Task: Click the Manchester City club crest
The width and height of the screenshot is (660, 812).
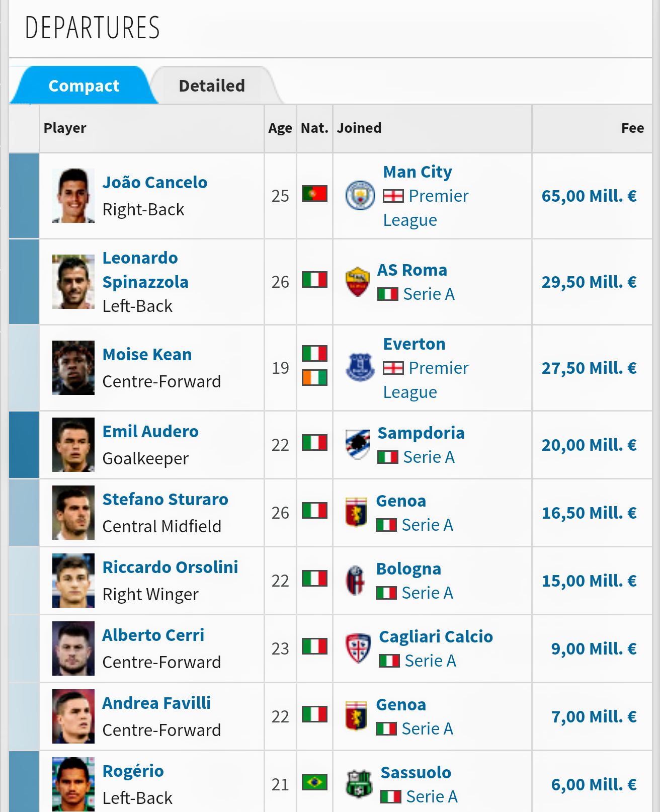Action: 360,196
